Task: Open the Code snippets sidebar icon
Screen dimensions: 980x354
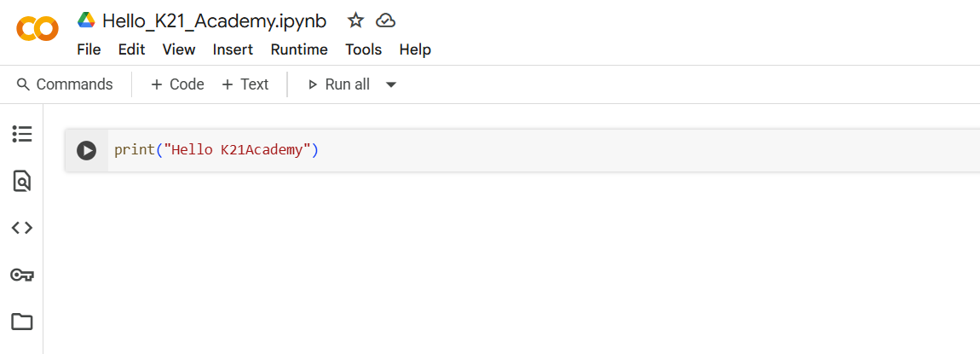Action: 22,229
